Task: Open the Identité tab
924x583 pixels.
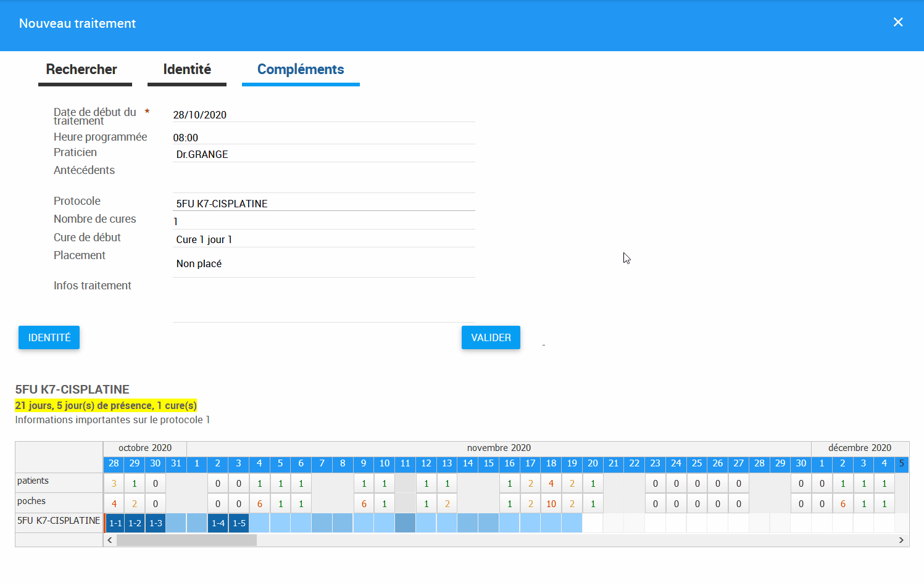Action: pyautogui.click(x=187, y=70)
